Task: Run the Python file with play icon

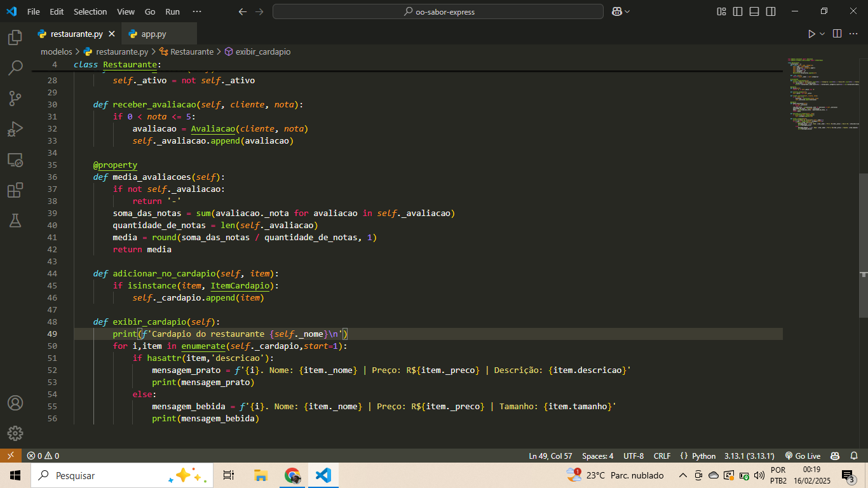Action: pyautogui.click(x=811, y=34)
